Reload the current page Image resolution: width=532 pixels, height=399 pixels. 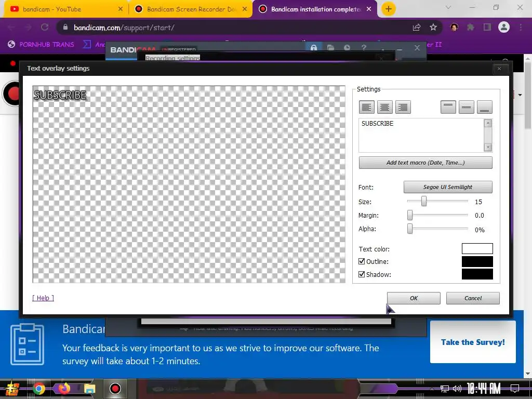tap(45, 28)
